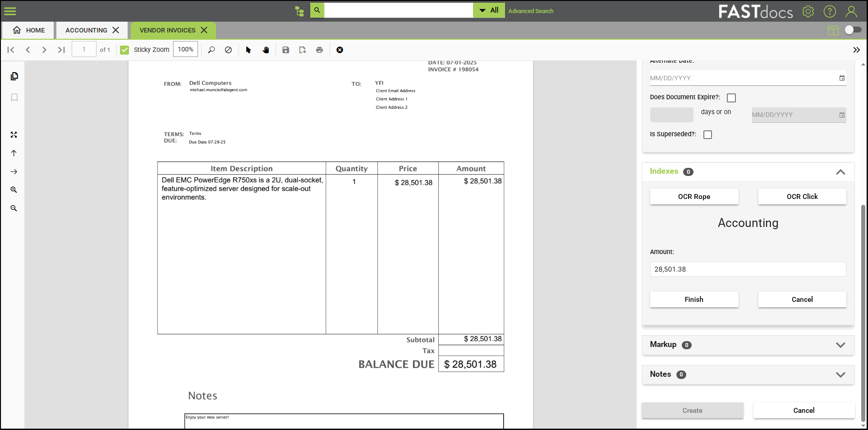This screenshot has width=868, height=430.
Task: Toggle the switch at top right
Action: 852,29
